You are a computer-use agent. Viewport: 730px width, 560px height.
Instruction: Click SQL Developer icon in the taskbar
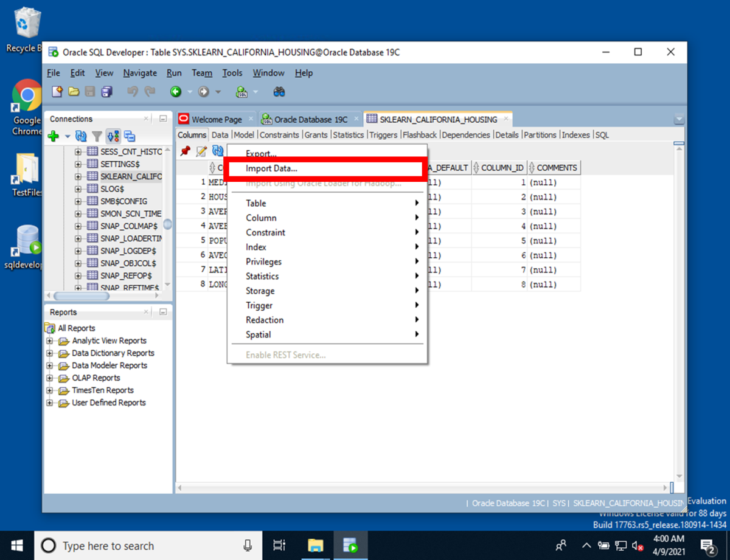click(349, 545)
